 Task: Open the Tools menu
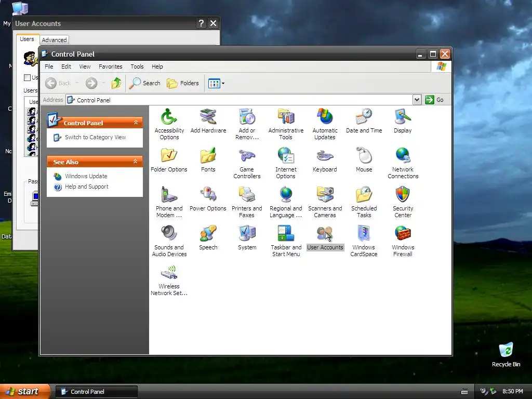[137, 66]
